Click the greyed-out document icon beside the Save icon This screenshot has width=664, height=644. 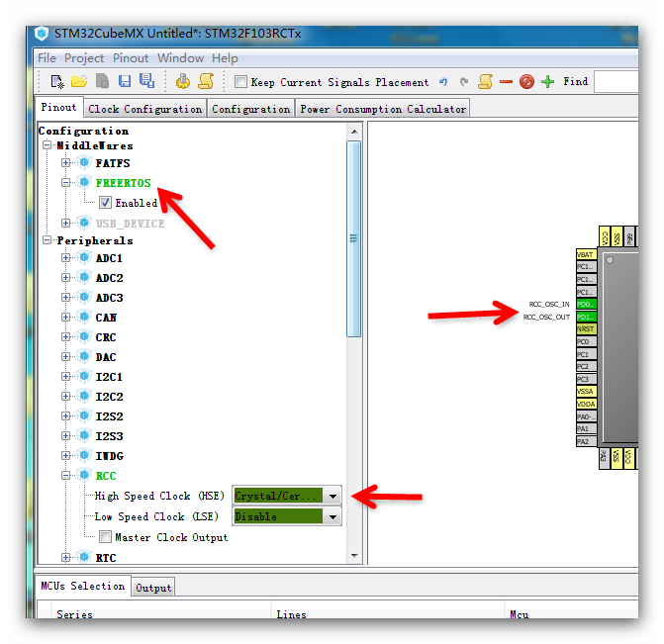tap(102, 81)
